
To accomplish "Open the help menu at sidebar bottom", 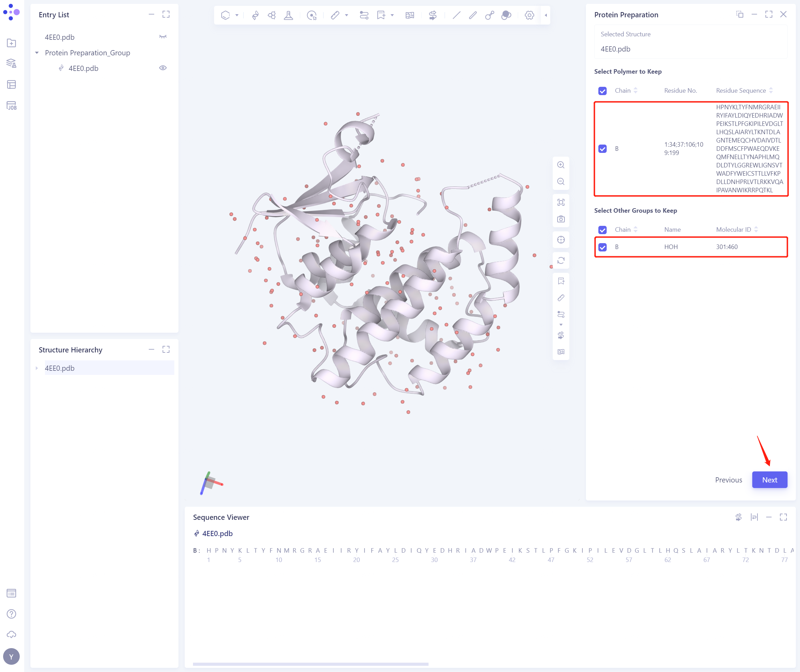I will click(11, 614).
